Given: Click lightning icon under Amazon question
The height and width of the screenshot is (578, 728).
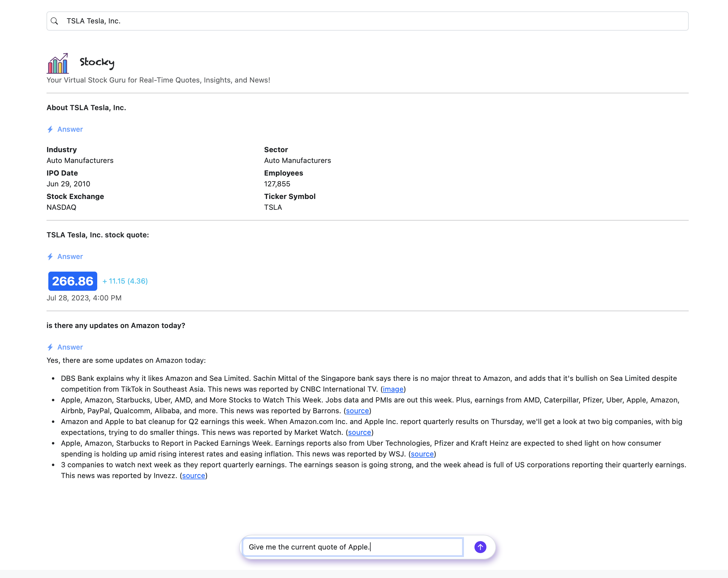Looking at the screenshot, I should (50, 347).
